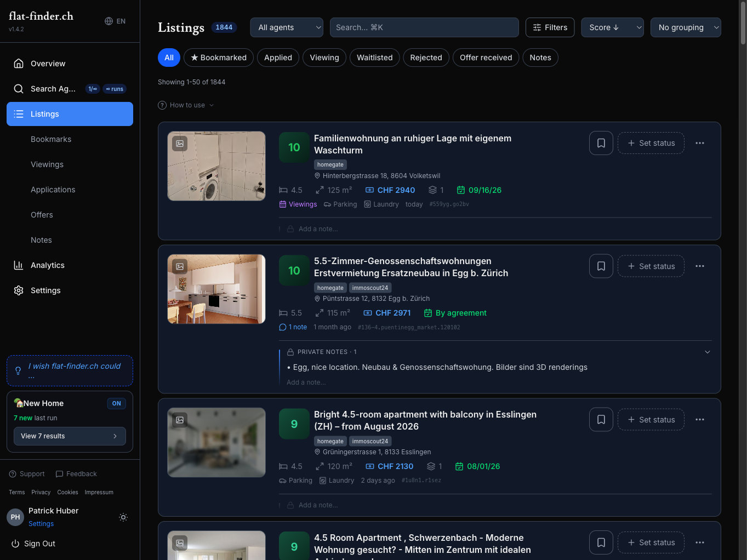
Task: Set status for Familienwohnung listing
Action: click(651, 143)
